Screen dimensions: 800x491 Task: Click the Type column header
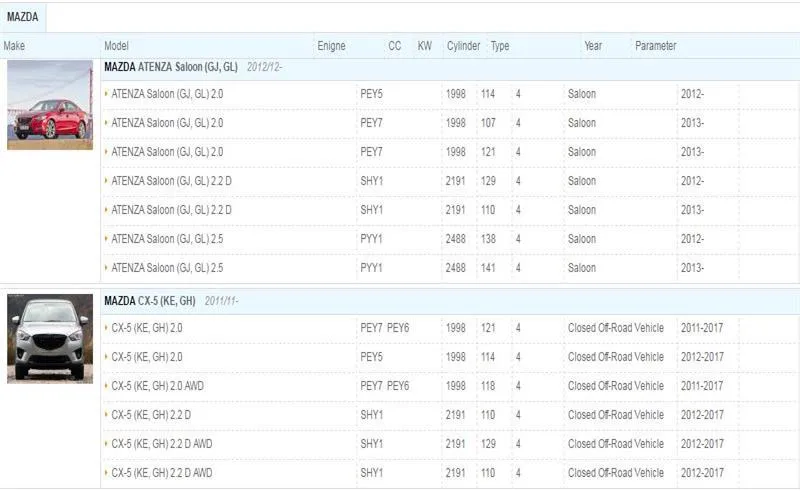[500, 46]
